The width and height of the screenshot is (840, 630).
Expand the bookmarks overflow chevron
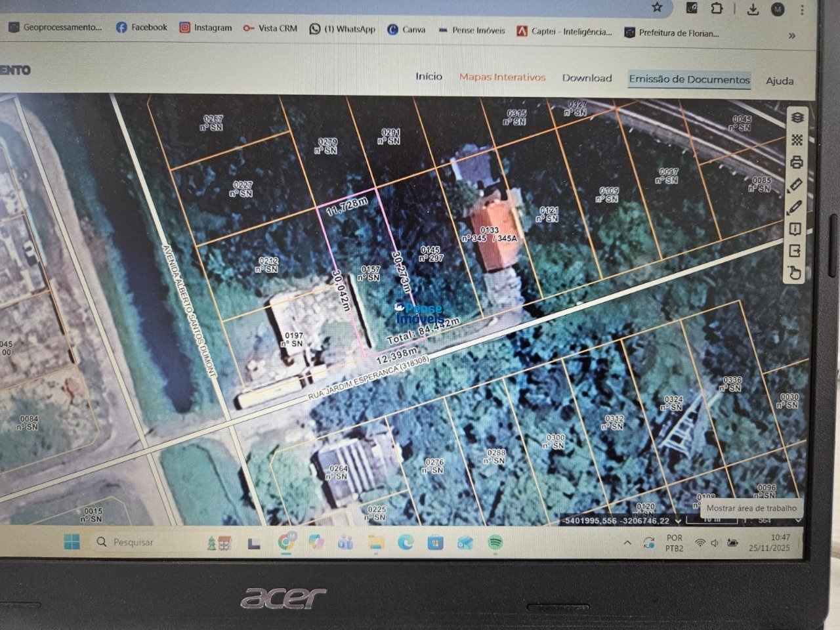791,37
